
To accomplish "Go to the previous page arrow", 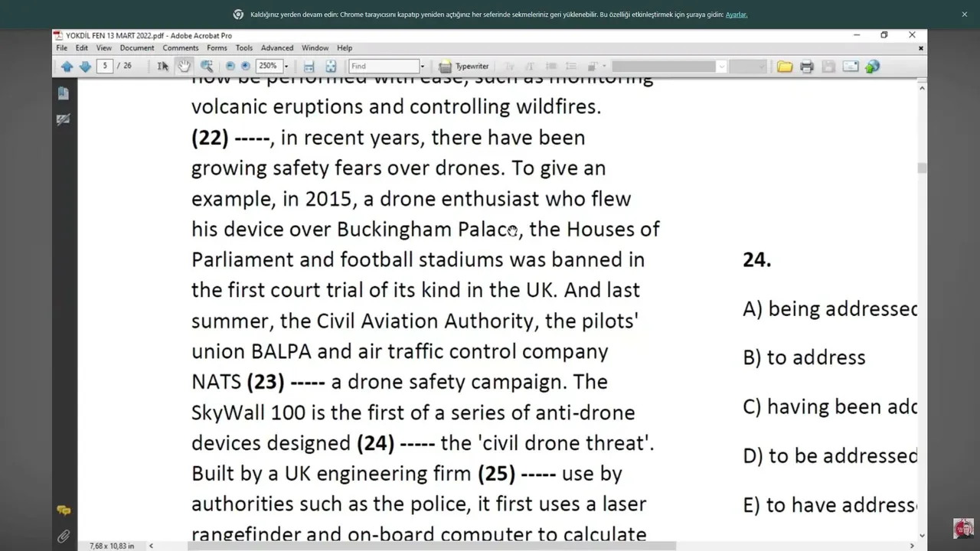I will tap(67, 67).
